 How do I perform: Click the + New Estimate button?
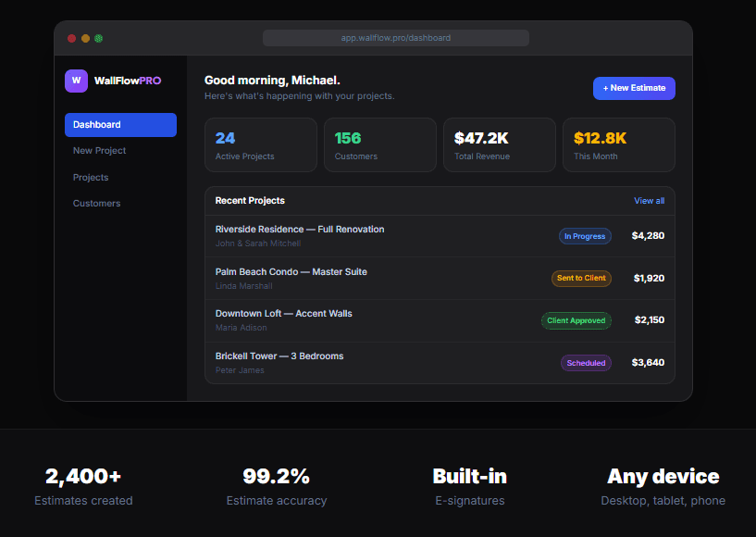(x=634, y=88)
